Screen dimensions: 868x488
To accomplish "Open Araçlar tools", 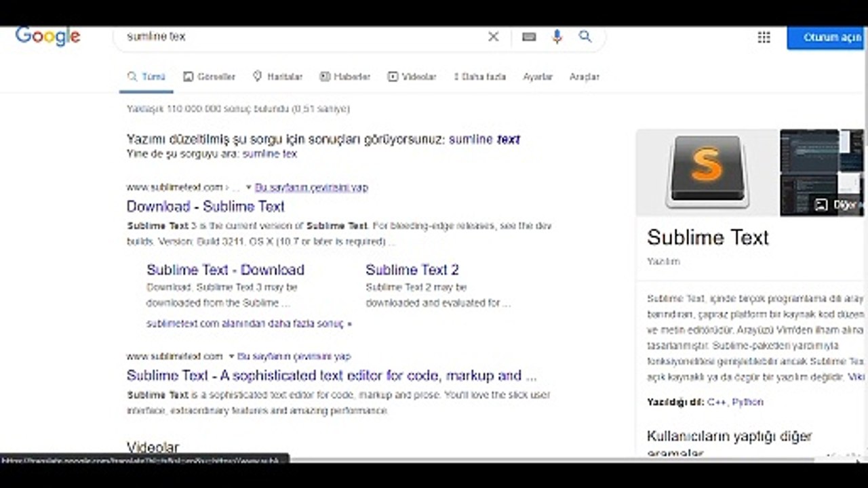I will coord(585,77).
